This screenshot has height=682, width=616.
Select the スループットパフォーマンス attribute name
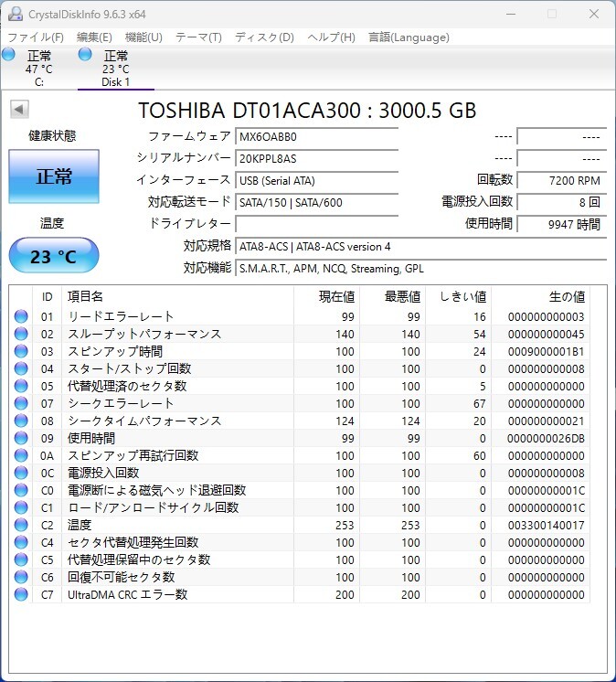coord(144,334)
